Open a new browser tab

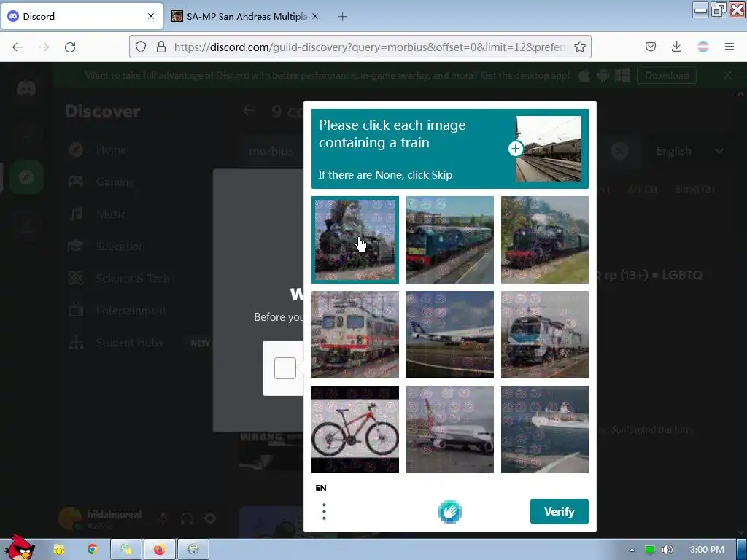coord(343,16)
